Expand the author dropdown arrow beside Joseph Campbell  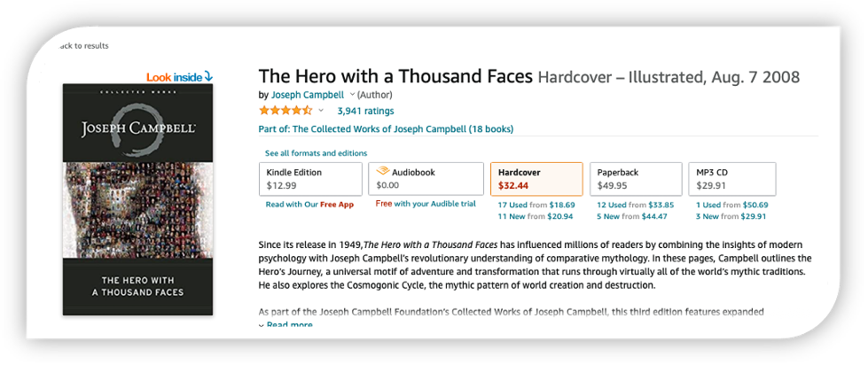coord(352,95)
